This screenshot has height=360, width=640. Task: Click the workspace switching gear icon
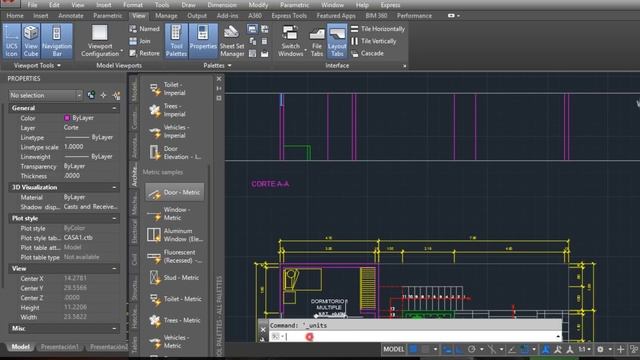[x=600, y=349]
